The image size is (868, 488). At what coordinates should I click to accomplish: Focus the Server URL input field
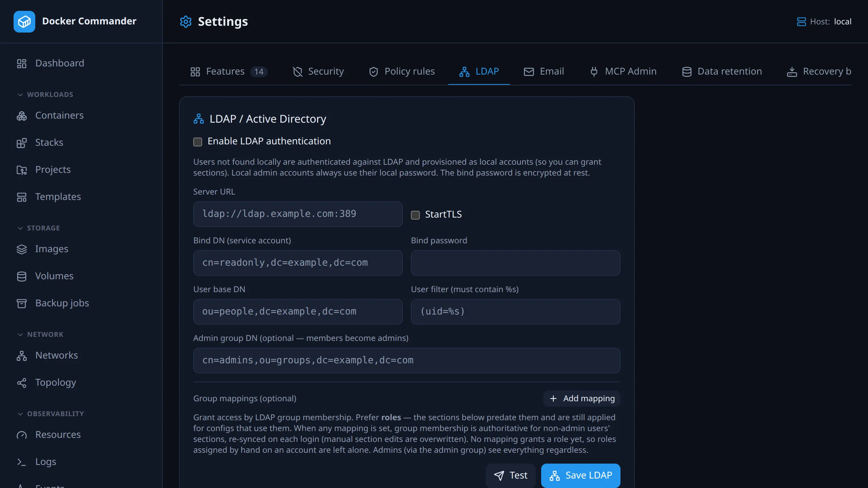(x=298, y=214)
